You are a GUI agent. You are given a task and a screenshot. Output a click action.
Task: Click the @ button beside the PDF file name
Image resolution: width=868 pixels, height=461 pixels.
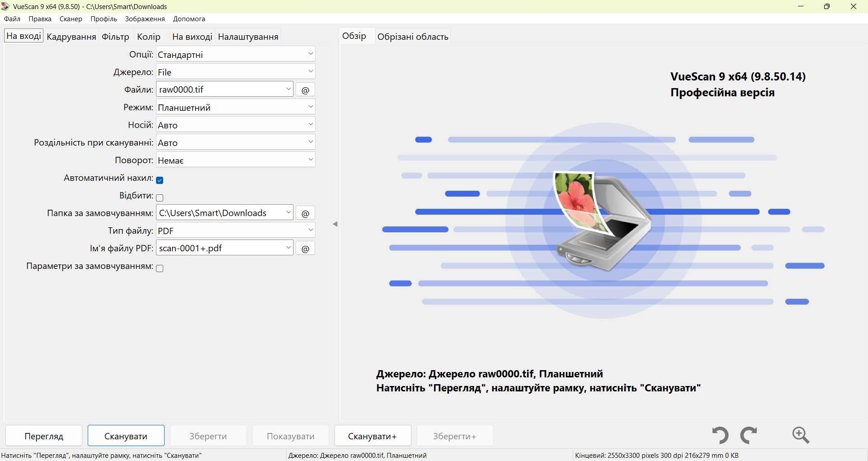click(305, 249)
